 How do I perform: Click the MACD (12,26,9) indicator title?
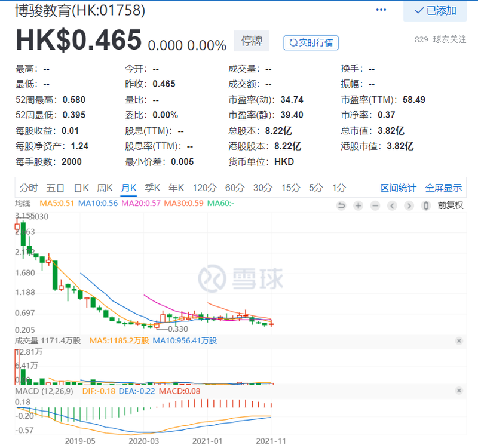44,391
